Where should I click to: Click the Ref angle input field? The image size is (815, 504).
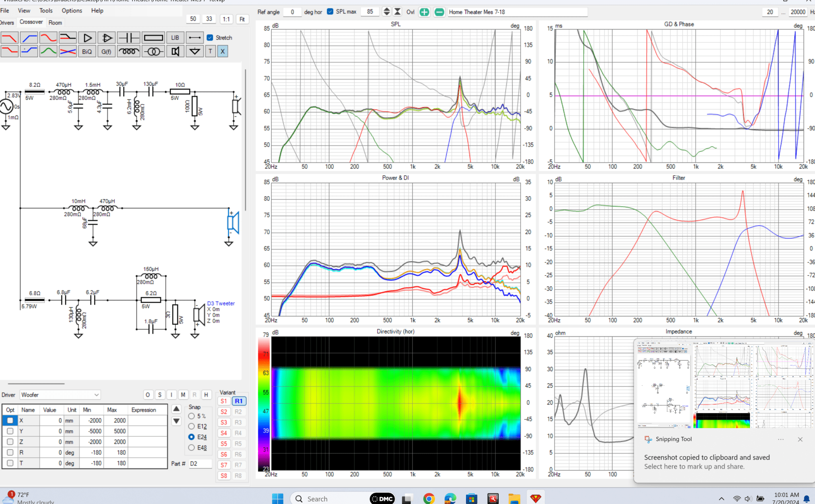click(292, 12)
